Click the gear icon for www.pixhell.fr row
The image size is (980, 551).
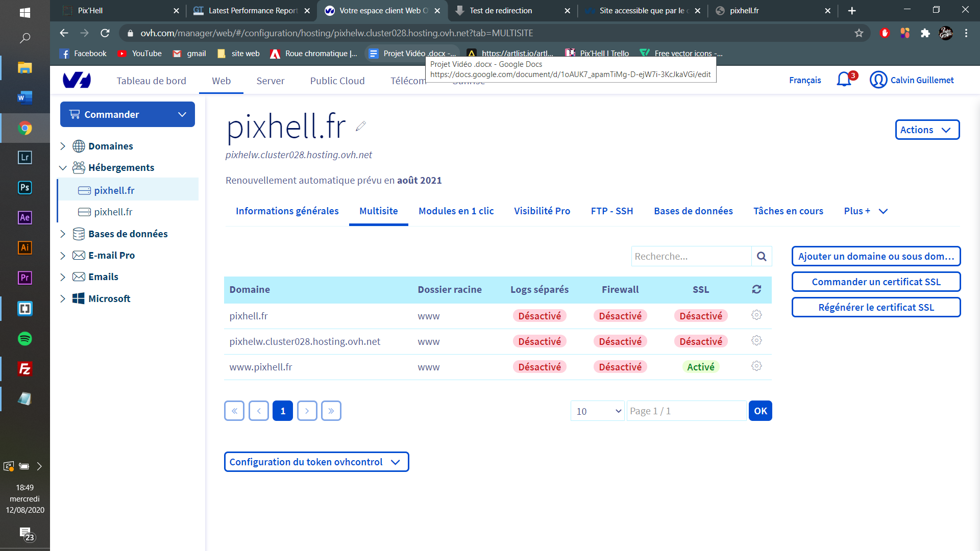click(x=756, y=366)
